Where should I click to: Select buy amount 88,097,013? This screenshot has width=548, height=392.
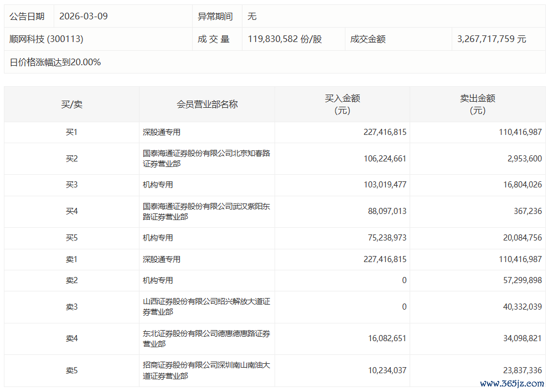pyautogui.click(x=387, y=211)
